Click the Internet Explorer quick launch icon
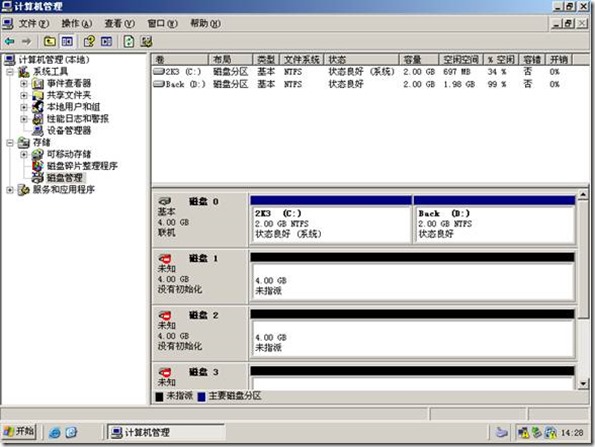 click(55, 432)
